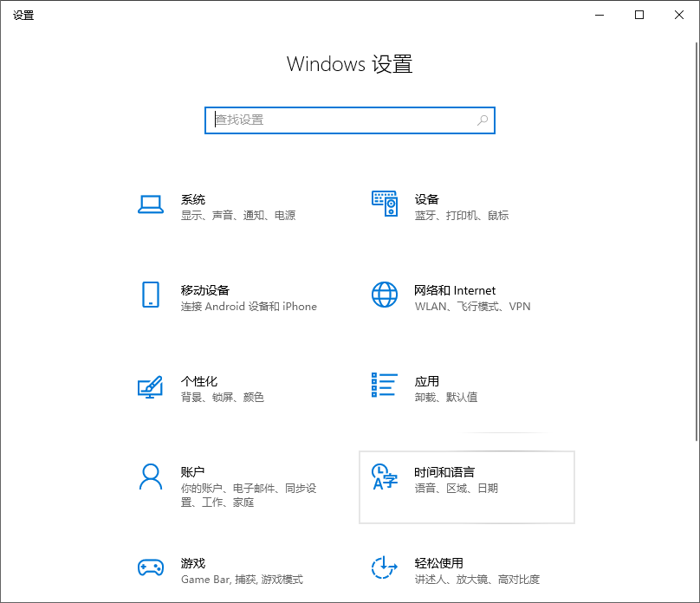
Task: Click the text WLAN、飞行模式、VPN
Action: 472,306
